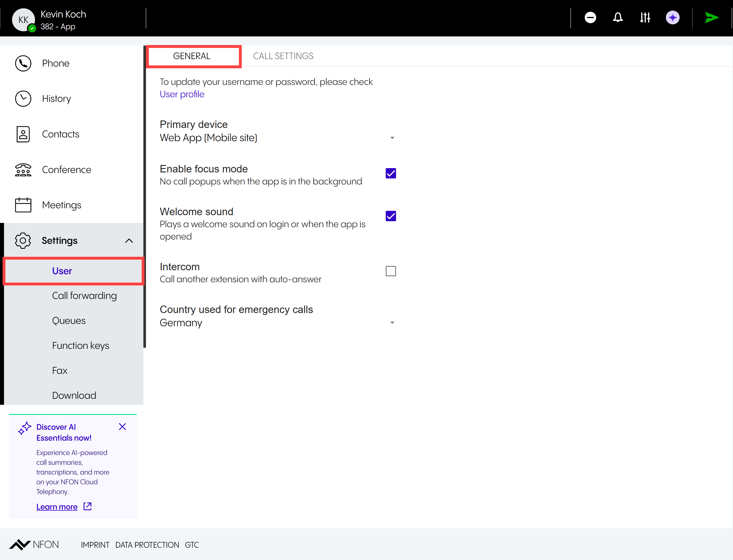Follow the User profile link
The height and width of the screenshot is (560, 733).
coord(182,94)
